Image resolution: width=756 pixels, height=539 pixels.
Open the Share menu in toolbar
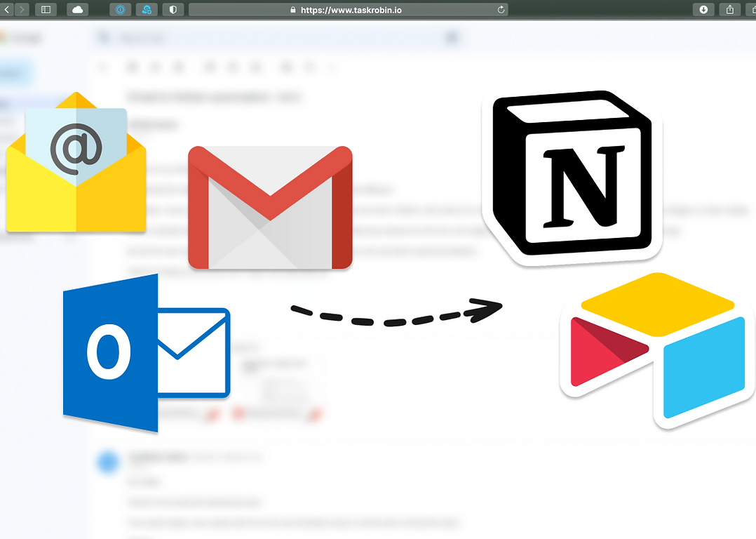730,10
